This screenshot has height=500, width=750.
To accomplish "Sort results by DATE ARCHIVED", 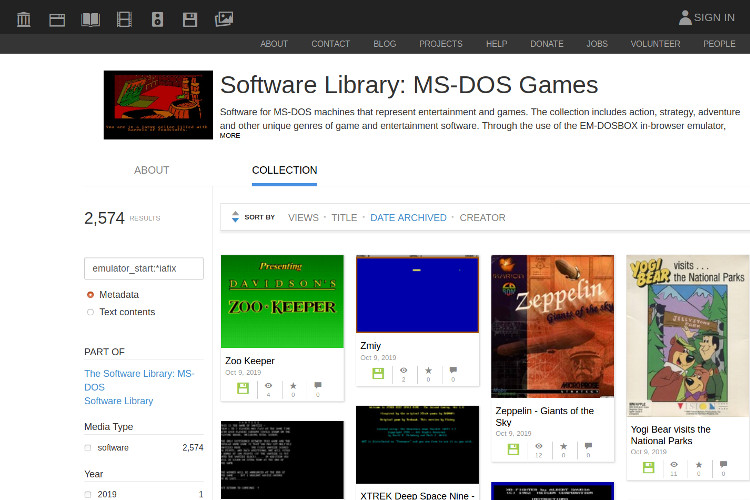I will tap(408, 217).
